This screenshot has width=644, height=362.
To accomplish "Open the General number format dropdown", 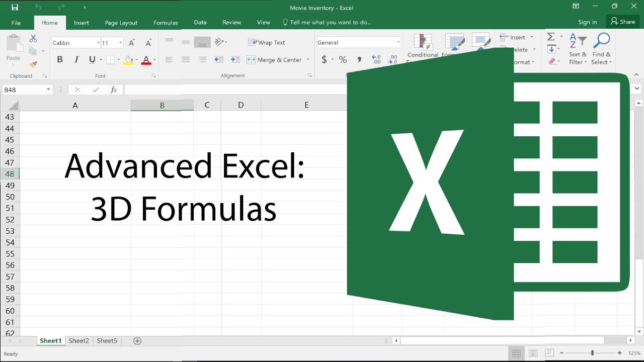I will coord(396,42).
